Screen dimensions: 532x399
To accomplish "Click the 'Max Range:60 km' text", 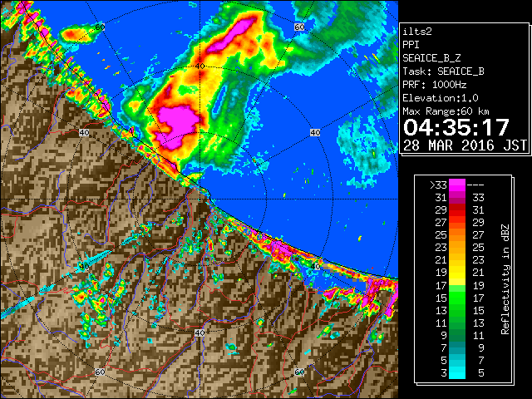I will tap(446, 111).
